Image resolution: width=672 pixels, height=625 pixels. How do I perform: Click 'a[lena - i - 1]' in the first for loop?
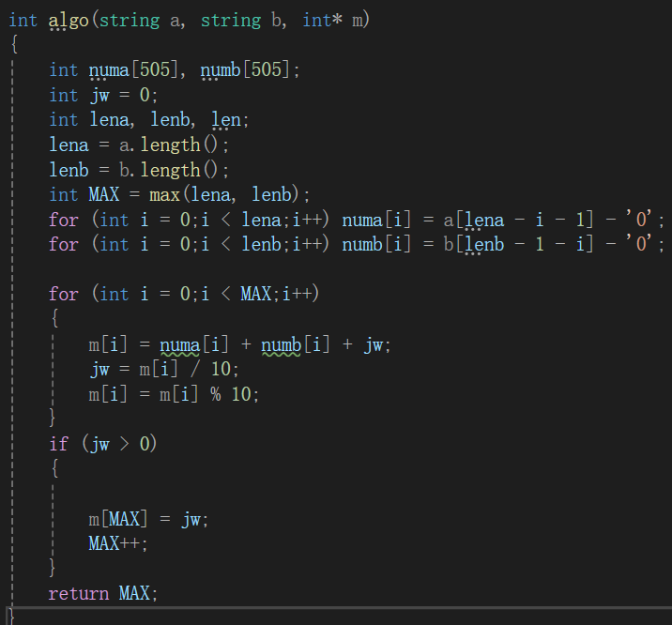click(x=519, y=221)
